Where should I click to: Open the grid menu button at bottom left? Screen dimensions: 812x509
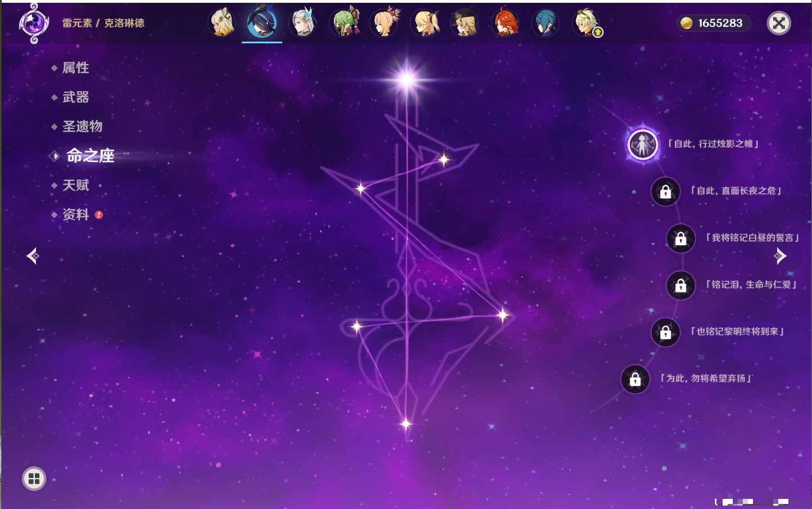click(34, 479)
